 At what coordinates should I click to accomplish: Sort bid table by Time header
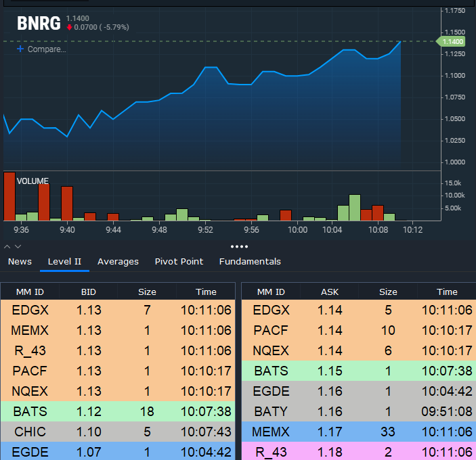coord(206,292)
